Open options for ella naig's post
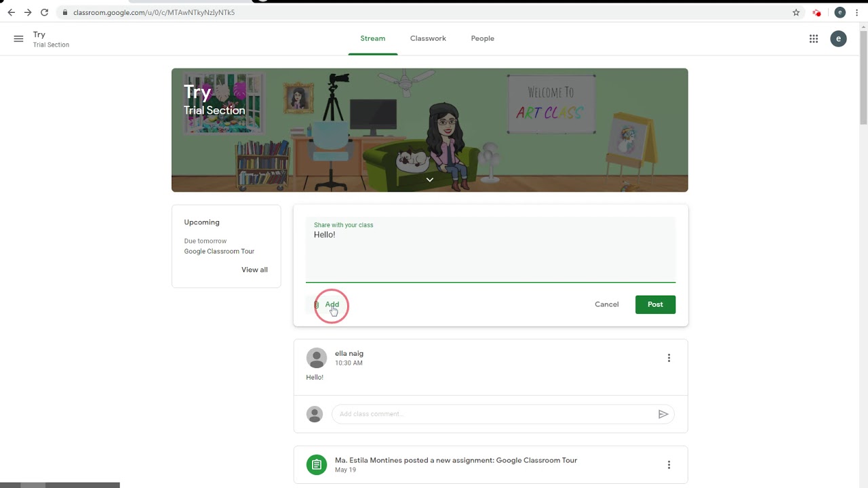 (x=669, y=358)
